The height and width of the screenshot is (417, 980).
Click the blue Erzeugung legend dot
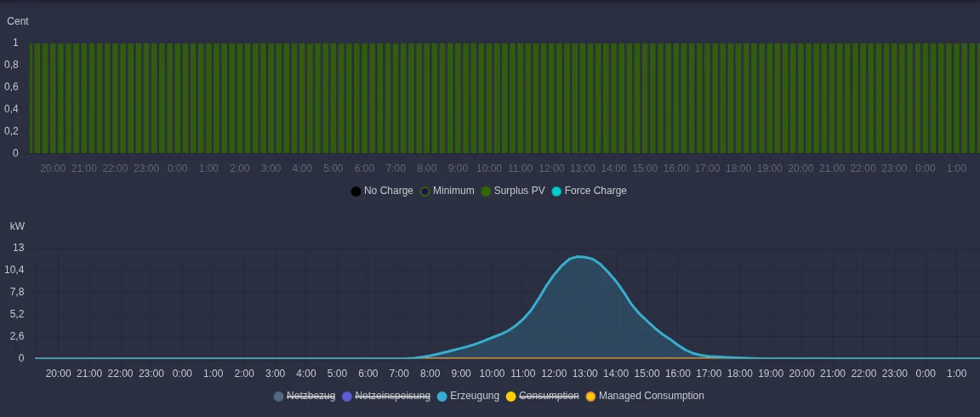coord(442,397)
